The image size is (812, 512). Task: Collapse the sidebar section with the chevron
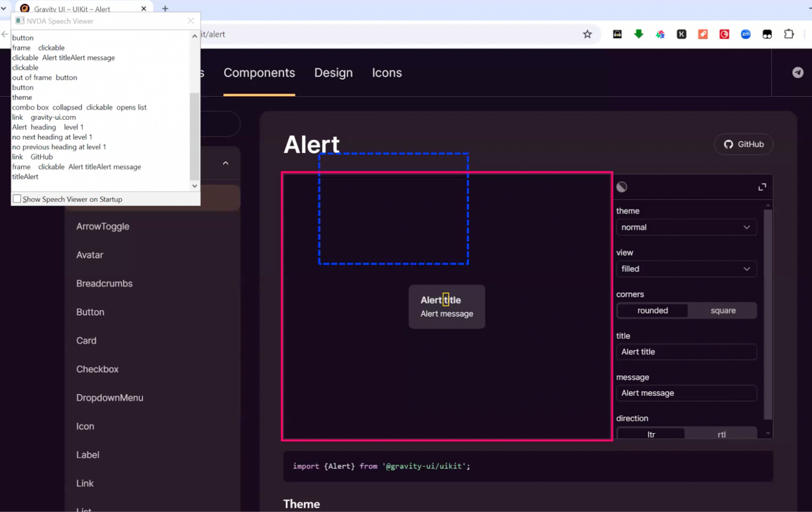(x=225, y=163)
